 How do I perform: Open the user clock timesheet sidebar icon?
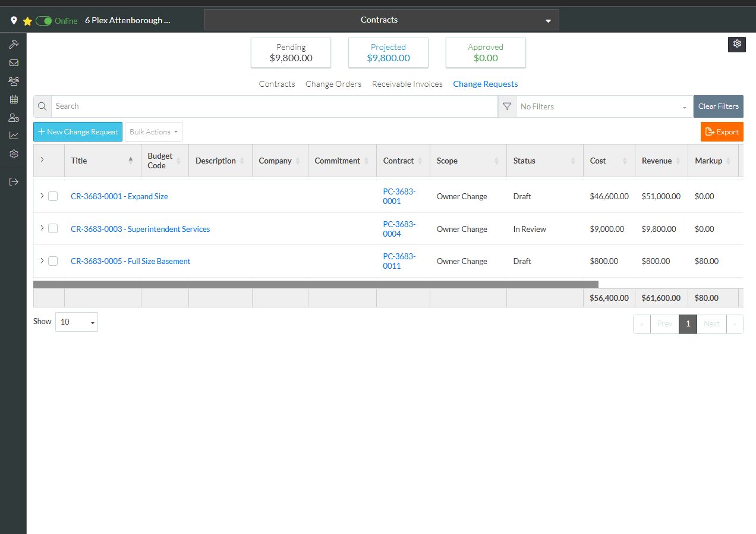14,118
